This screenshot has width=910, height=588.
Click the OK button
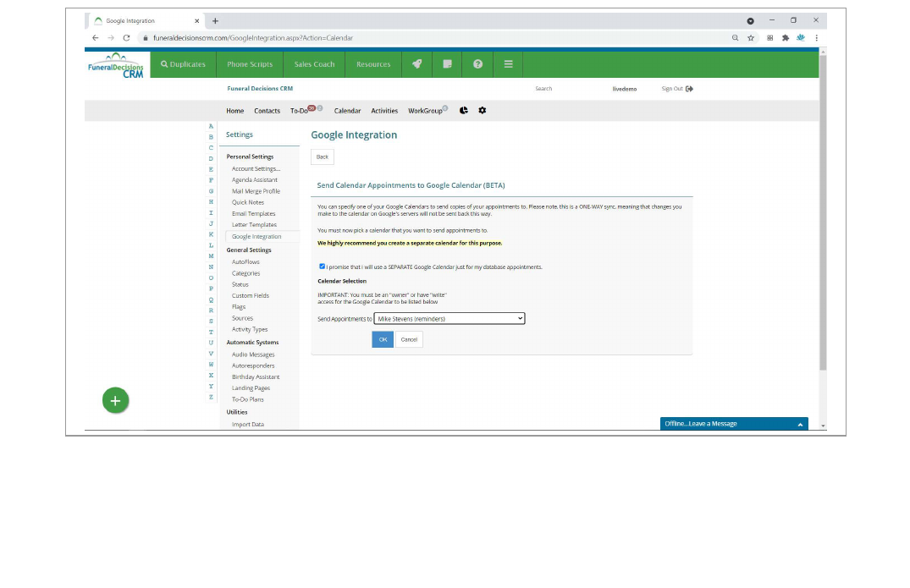(x=383, y=339)
